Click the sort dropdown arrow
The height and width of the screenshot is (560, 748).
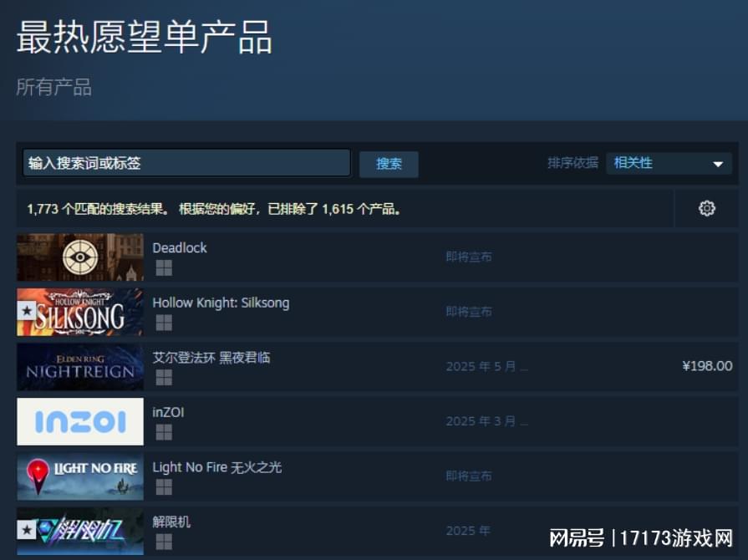point(718,164)
